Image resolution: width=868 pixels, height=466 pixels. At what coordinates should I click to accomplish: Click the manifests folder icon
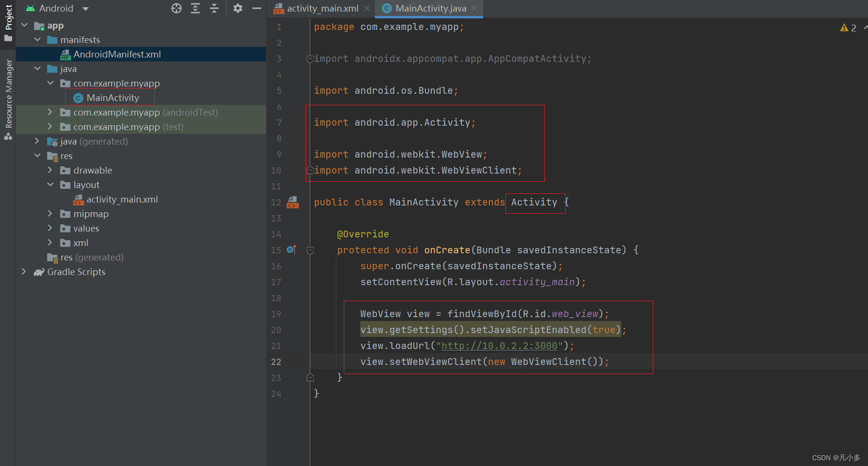click(52, 40)
